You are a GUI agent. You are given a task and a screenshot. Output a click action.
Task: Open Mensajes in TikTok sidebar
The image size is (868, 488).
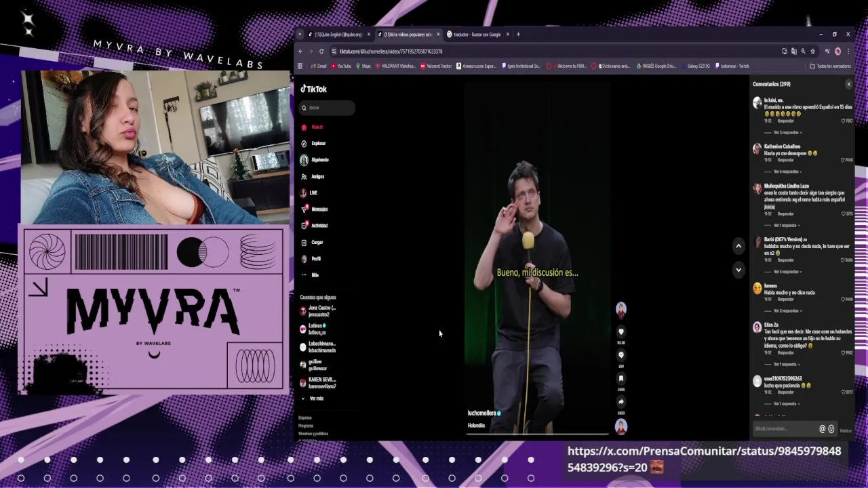coord(315,209)
